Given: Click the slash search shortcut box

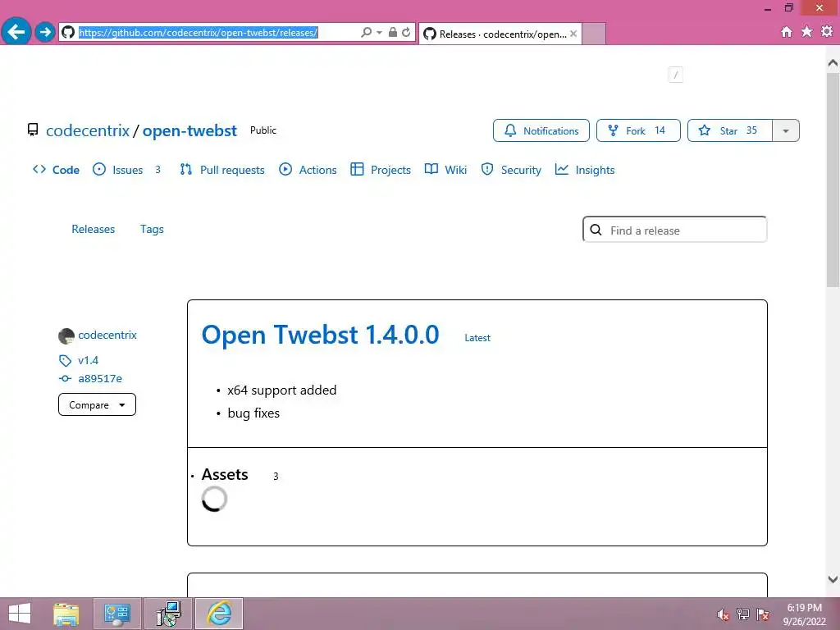Looking at the screenshot, I should pyautogui.click(x=676, y=75).
